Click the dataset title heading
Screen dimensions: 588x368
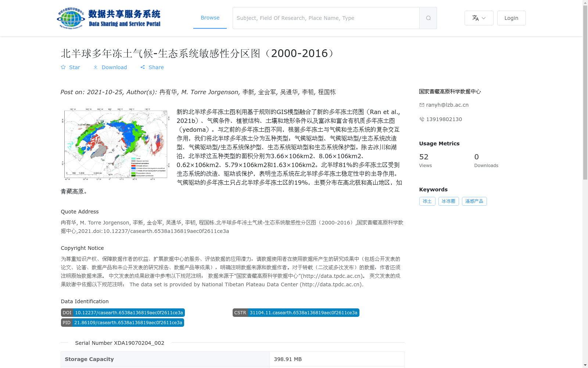(199, 53)
